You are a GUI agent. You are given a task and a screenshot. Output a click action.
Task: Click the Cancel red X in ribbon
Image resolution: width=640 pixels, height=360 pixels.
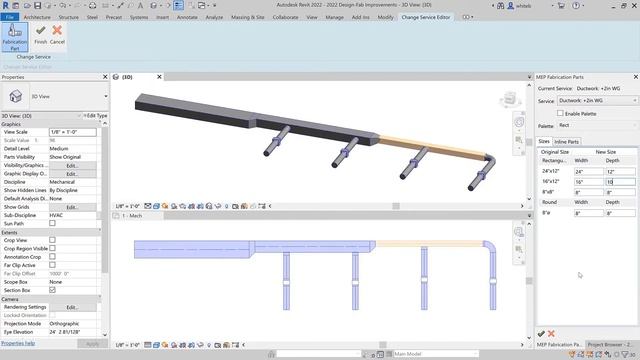[57, 34]
